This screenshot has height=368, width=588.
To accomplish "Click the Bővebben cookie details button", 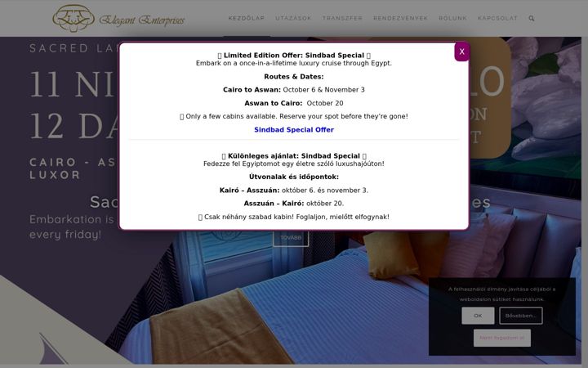I will tap(520, 316).
